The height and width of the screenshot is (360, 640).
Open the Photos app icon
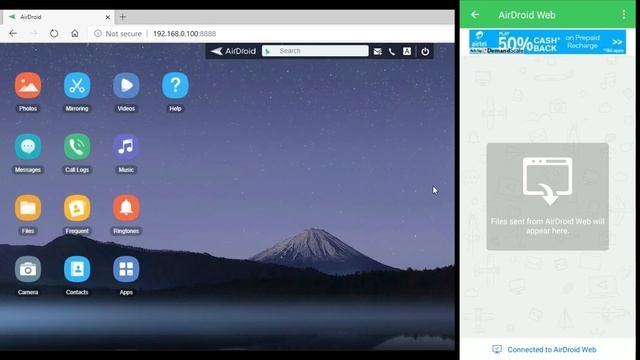tap(28, 85)
